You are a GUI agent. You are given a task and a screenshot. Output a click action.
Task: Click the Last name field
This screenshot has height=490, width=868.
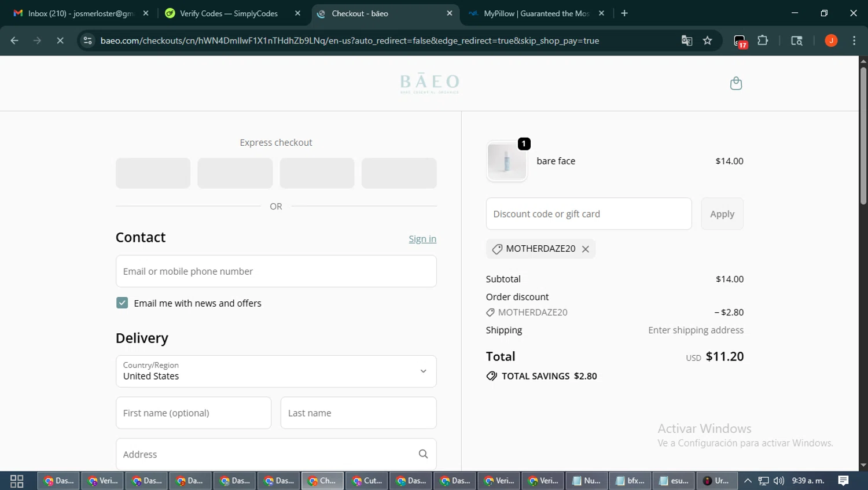pyautogui.click(x=358, y=413)
